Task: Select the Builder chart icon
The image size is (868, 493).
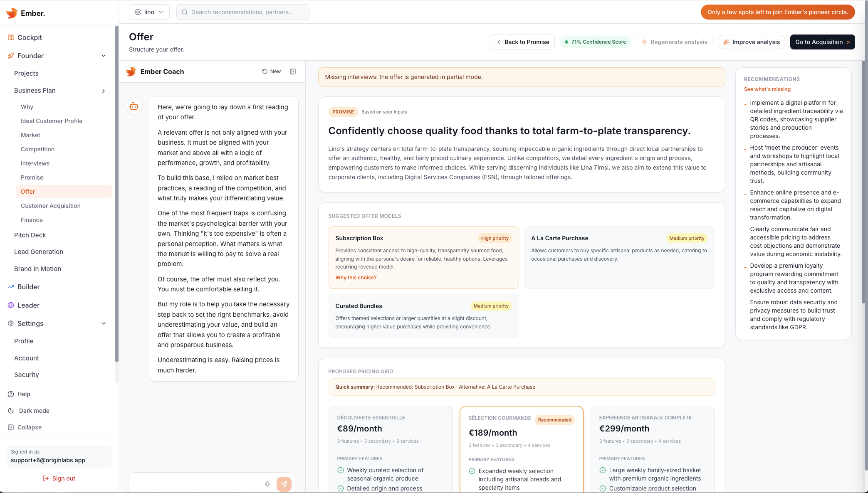Action: (x=10, y=287)
